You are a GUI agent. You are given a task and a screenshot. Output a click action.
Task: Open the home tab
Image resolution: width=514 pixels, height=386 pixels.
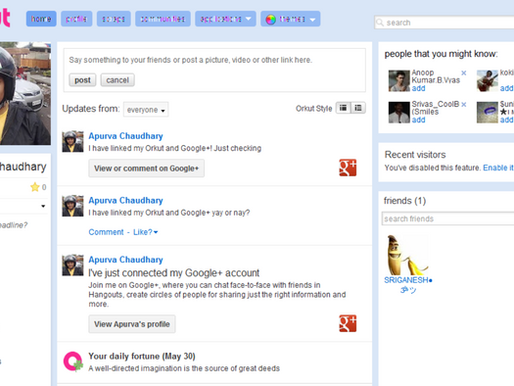(41, 19)
